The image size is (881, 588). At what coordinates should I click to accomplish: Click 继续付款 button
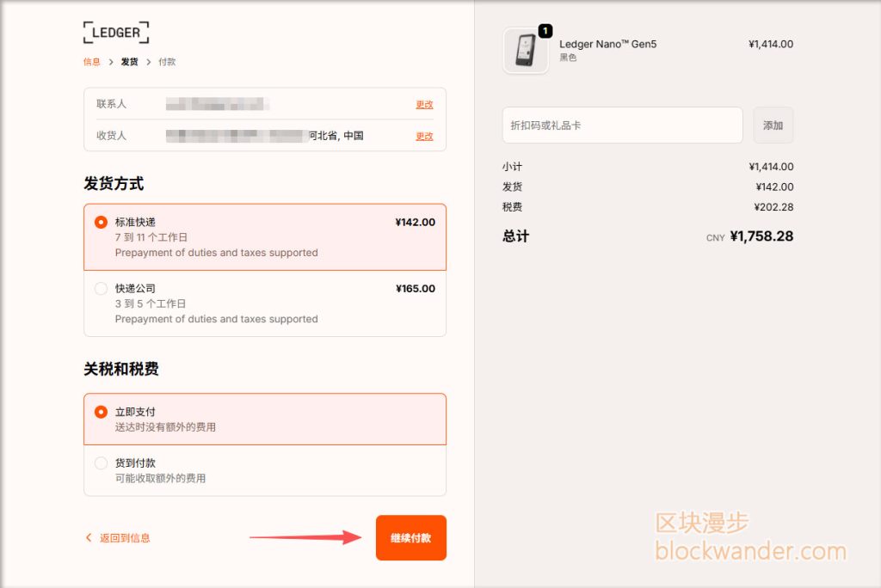410,537
